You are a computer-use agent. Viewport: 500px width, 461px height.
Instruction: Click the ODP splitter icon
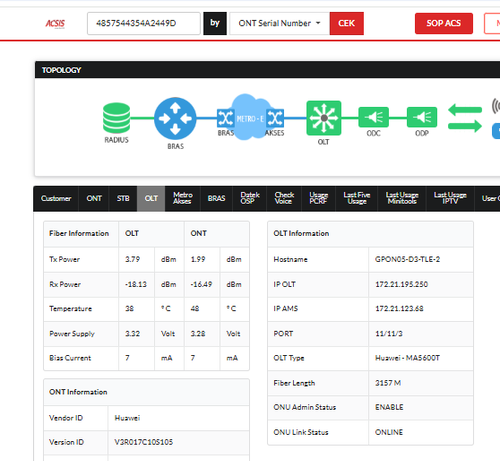[422, 117]
